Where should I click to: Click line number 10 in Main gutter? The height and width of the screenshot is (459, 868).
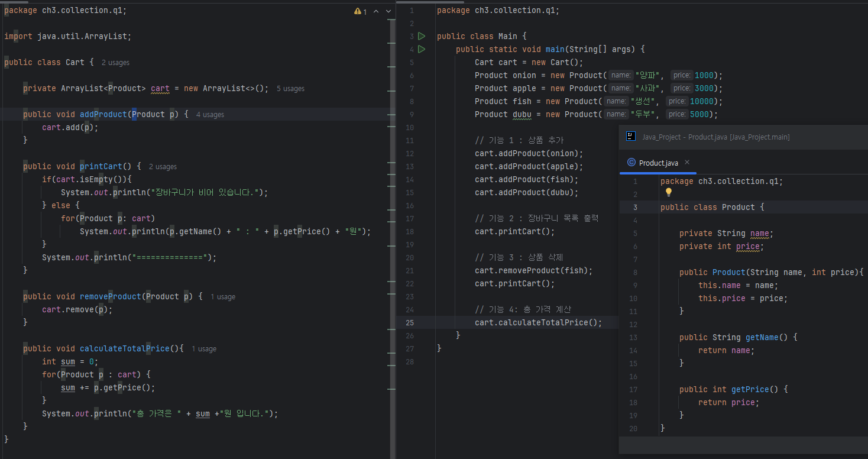410,127
